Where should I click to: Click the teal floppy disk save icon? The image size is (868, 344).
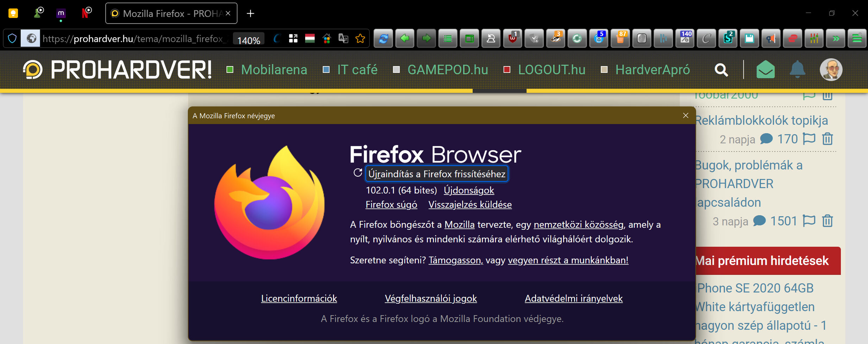[x=749, y=38]
